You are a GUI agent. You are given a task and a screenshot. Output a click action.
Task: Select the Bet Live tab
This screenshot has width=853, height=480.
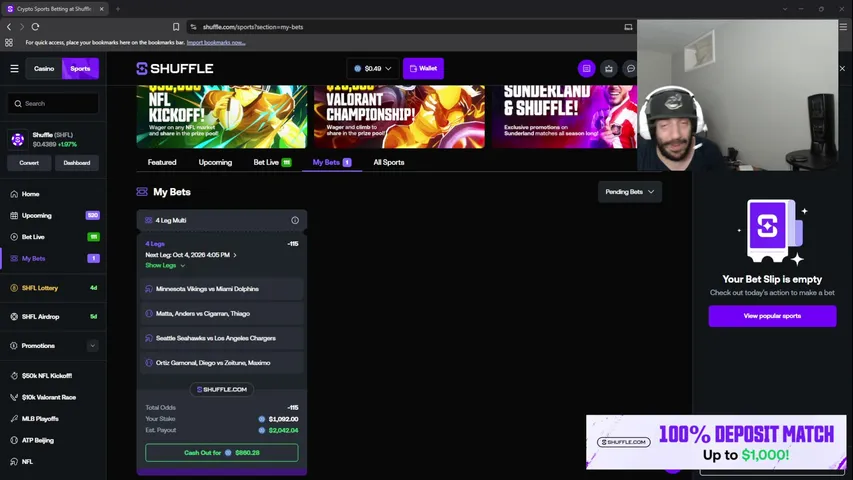(x=272, y=162)
